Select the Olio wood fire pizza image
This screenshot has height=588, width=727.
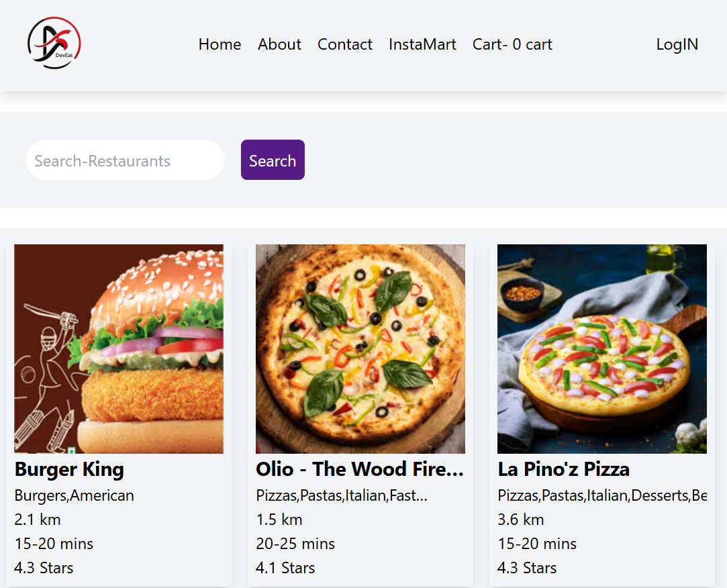coord(360,348)
